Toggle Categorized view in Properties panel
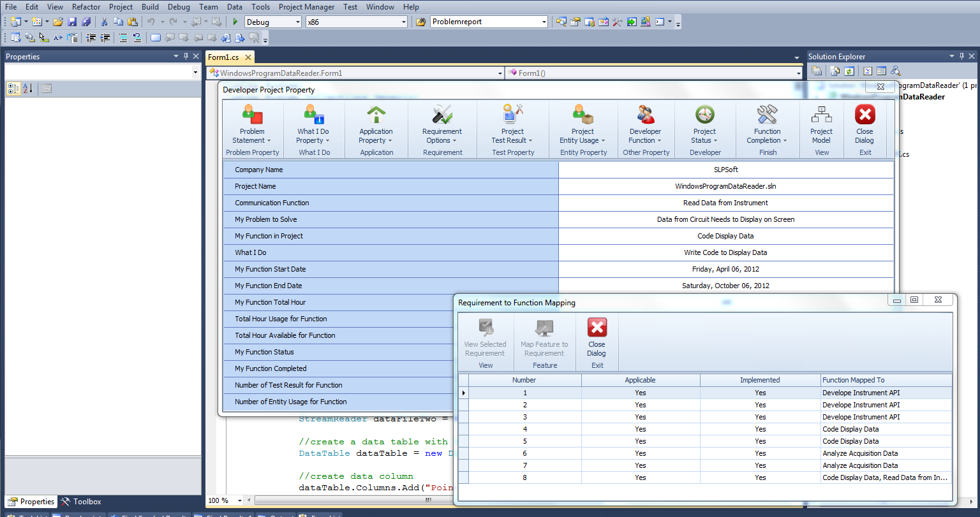This screenshot has height=517, width=980. click(13, 89)
